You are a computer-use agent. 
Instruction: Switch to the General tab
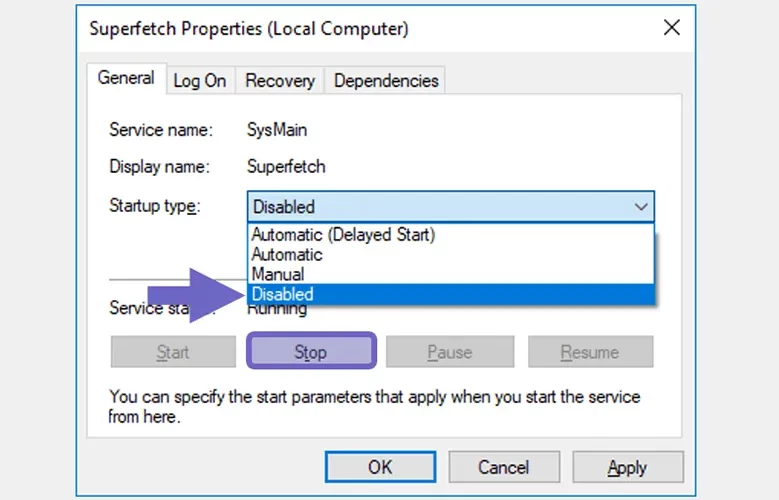[x=126, y=78]
